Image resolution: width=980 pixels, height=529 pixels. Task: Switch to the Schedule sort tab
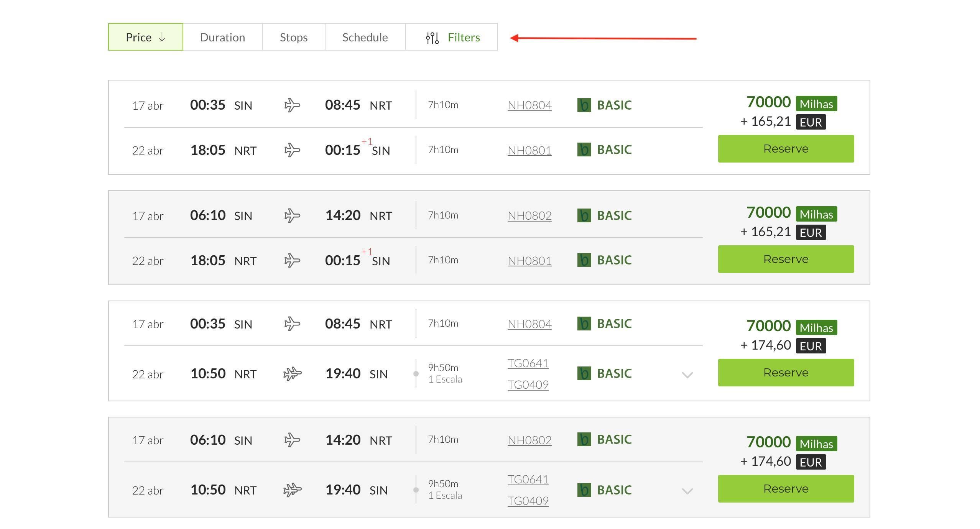tap(365, 37)
